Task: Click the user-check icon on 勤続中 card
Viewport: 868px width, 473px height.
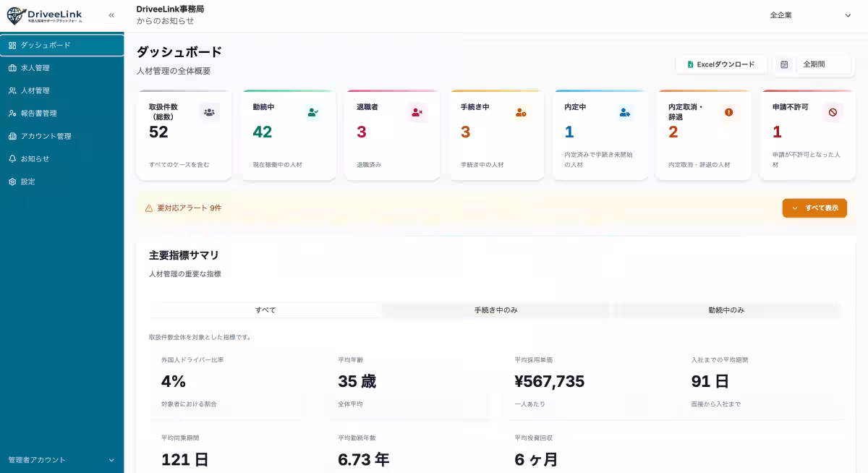Action: (x=313, y=112)
